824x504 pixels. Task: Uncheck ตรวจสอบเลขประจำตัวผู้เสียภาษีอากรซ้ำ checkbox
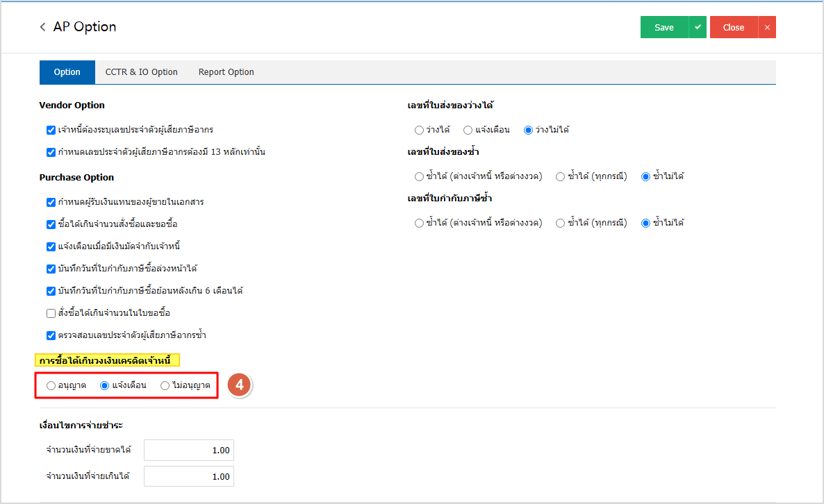click(x=51, y=335)
